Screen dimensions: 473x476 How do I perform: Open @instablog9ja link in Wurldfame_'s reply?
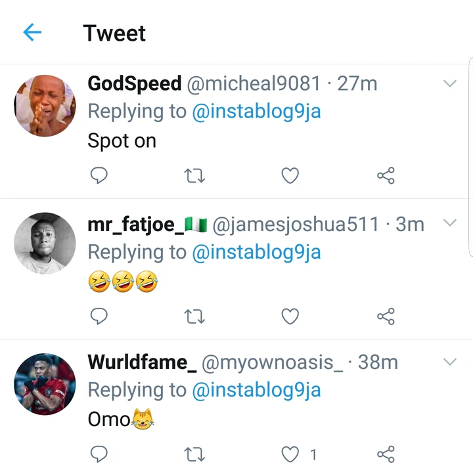click(256, 390)
